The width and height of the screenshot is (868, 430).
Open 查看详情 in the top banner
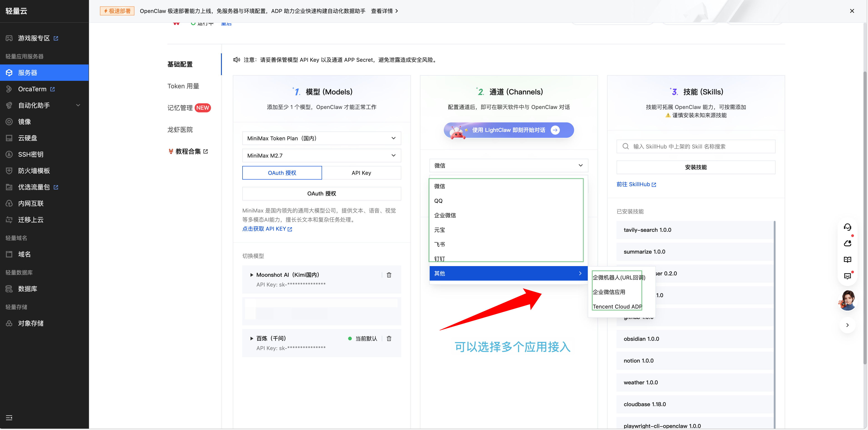coord(384,11)
